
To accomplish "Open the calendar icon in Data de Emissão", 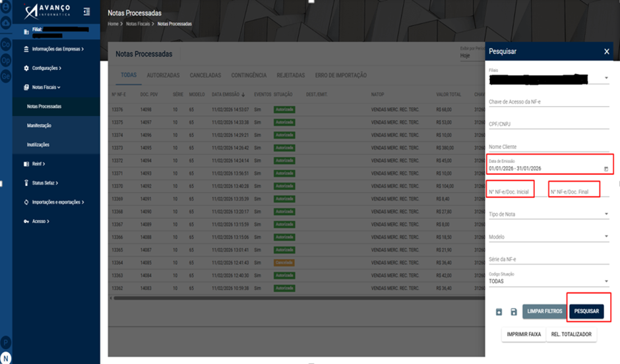I will (605, 169).
